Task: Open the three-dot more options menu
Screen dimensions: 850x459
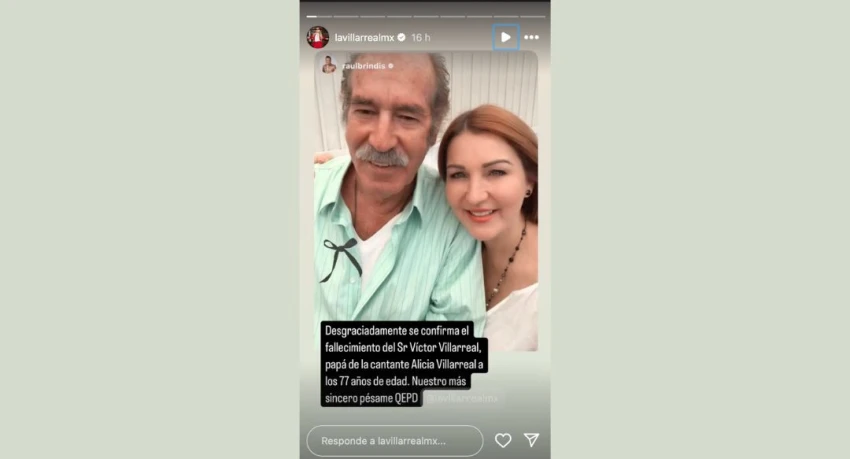Action: 532,37
